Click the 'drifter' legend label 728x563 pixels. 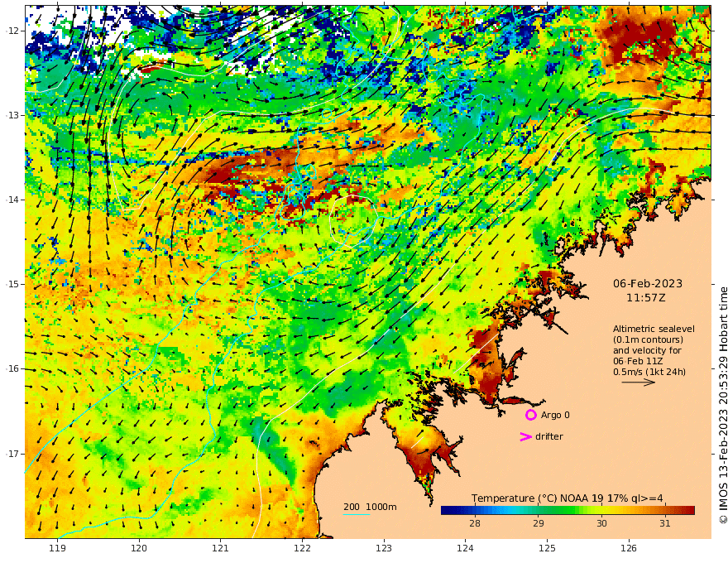(x=548, y=436)
